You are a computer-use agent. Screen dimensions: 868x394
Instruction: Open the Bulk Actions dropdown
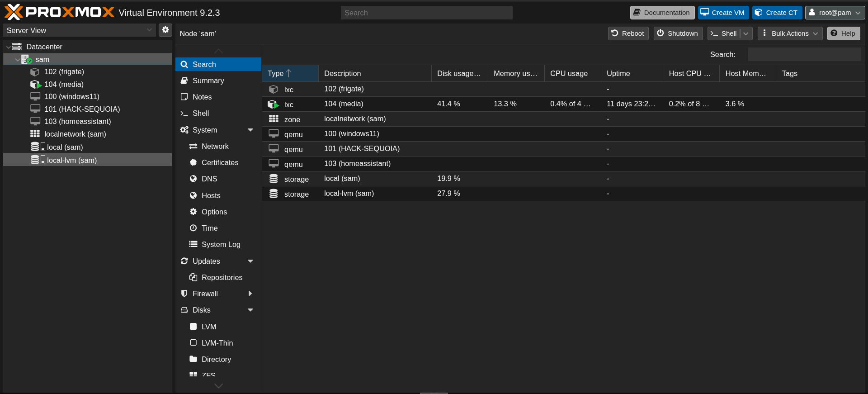coord(790,33)
